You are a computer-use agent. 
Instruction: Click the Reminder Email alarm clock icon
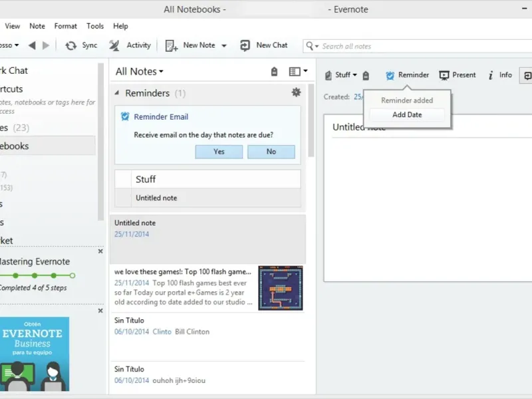click(x=125, y=117)
